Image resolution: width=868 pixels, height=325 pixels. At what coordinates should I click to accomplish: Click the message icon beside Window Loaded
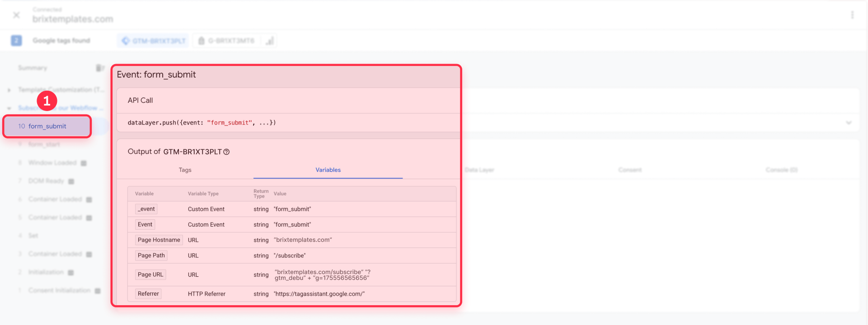point(84,163)
